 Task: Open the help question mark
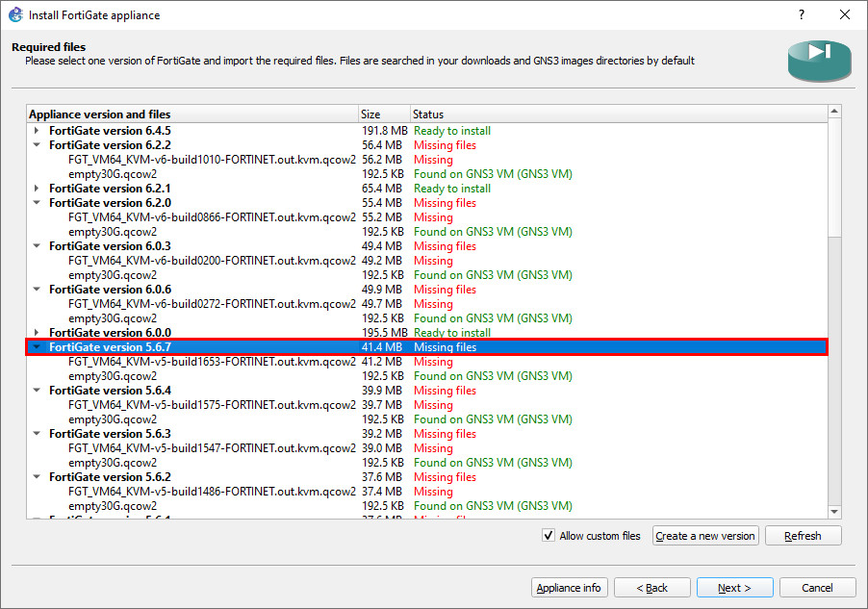[x=802, y=14]
